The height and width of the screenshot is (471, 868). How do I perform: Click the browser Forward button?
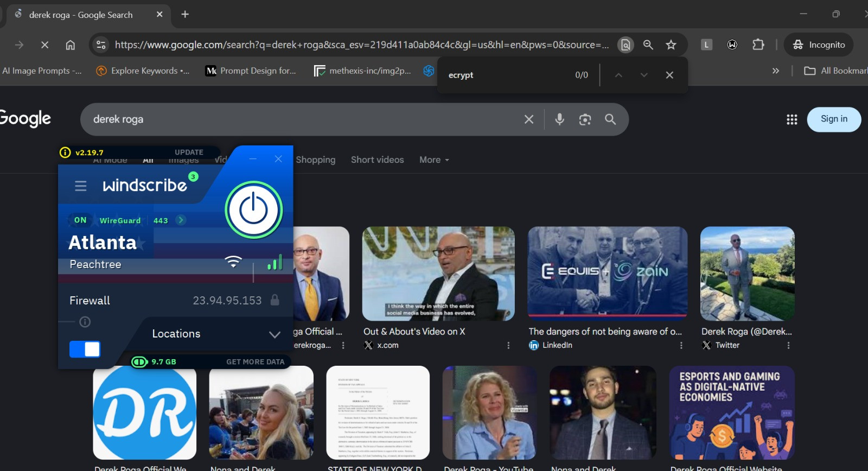20,44
